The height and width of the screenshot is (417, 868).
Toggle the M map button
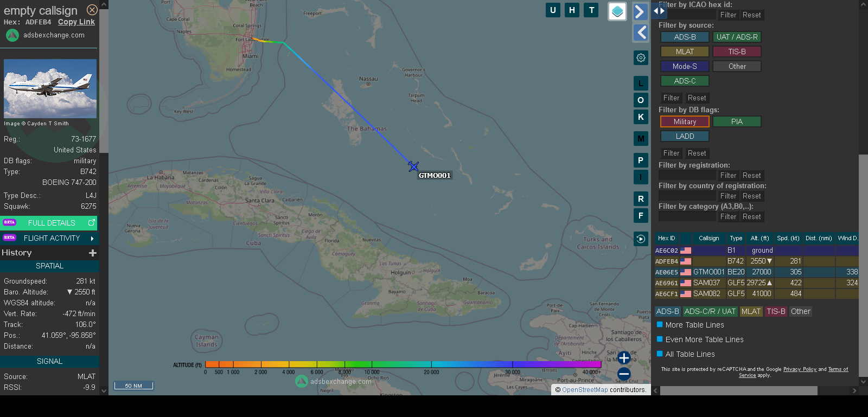(x=641, y=139)
